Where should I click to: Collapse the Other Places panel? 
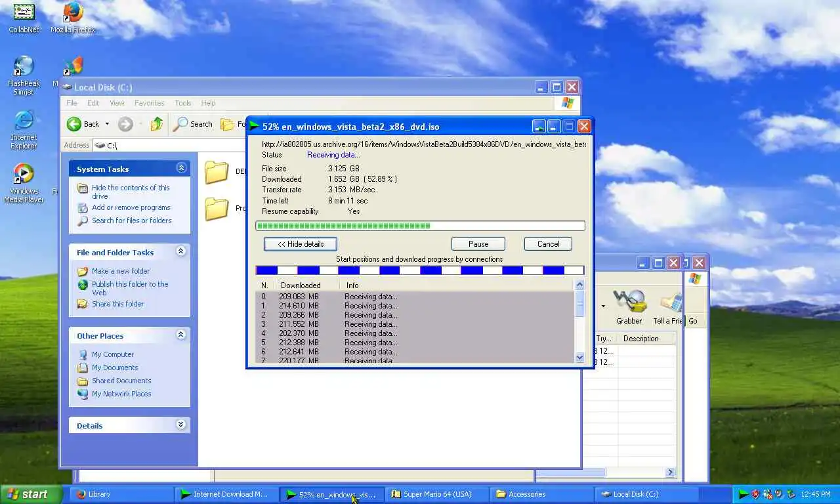(x=181, y=335)
